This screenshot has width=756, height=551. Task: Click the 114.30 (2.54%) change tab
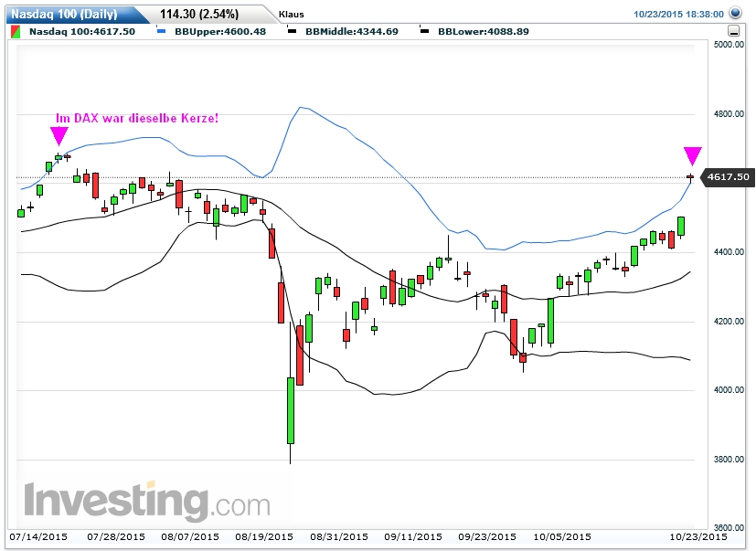199,14
